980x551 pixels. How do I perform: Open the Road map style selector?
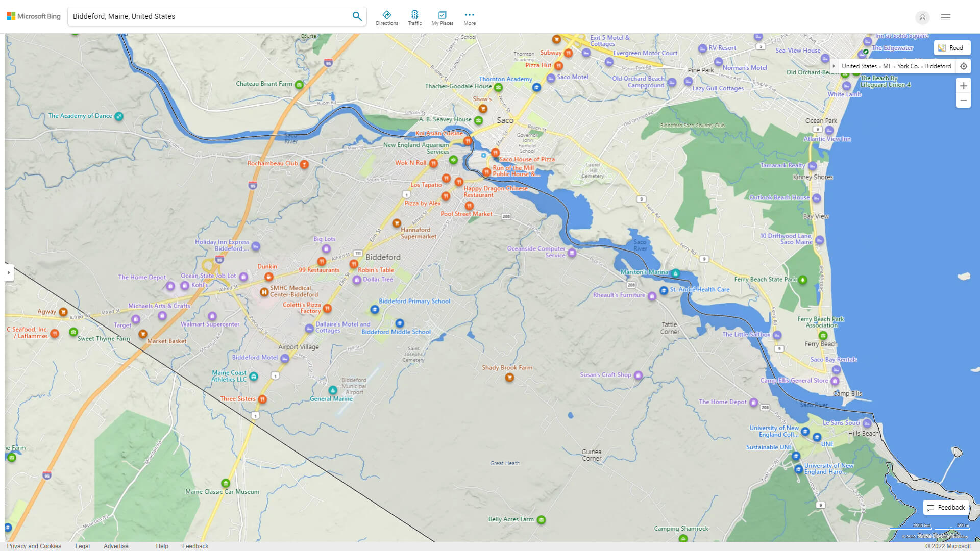point(952,47)
